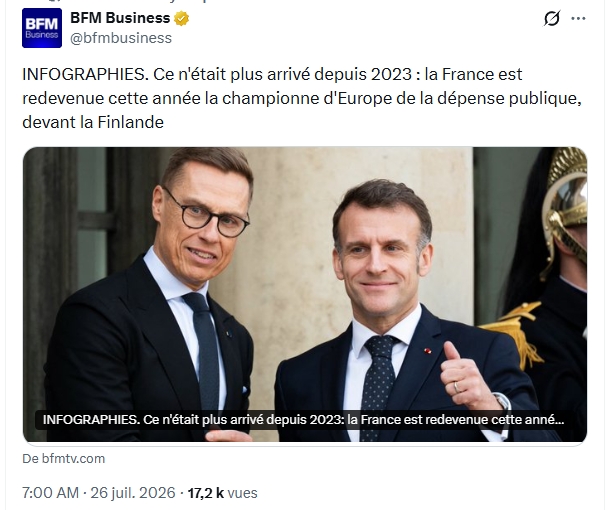Click the INFOGRAPHIES tweet text body

click(x=302, y=98)
